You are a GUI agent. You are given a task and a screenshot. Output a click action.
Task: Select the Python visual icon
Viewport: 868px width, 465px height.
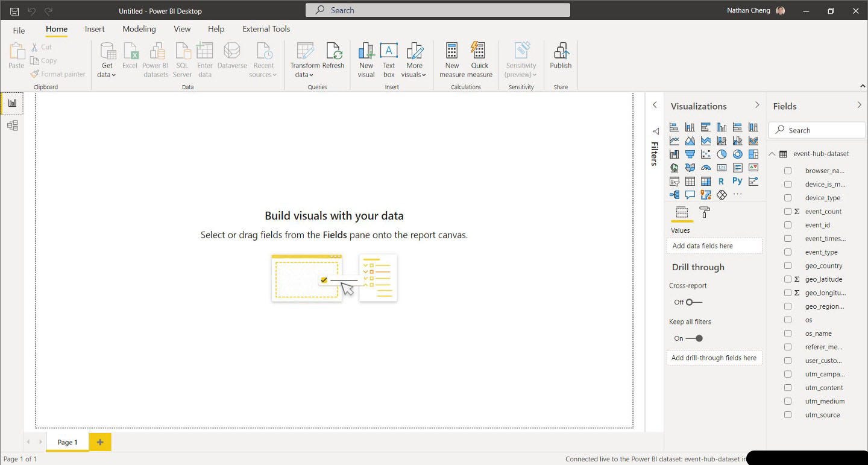click(737, 181)
